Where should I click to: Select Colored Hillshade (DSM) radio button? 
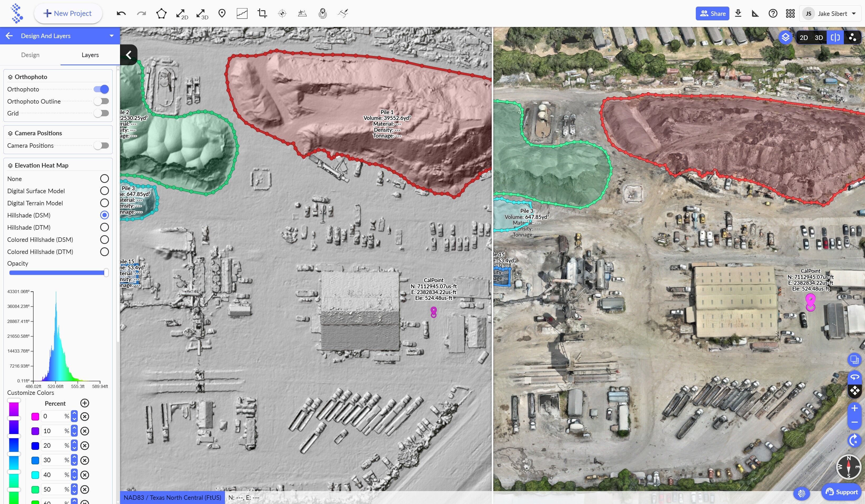point(104,239)
